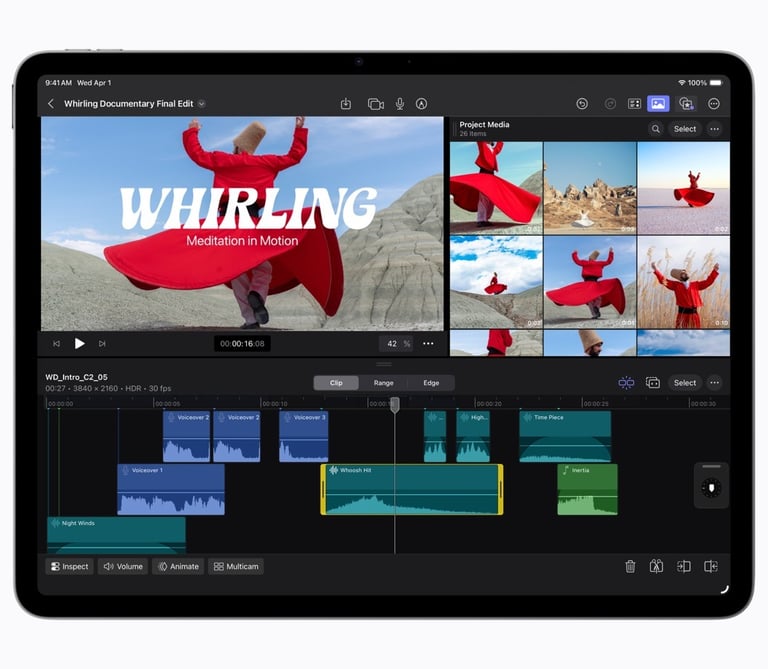This screenshot has height=669, width=768.
Task: Tap the 00:00:16:08 timecode field
Action: coord(242,344)
